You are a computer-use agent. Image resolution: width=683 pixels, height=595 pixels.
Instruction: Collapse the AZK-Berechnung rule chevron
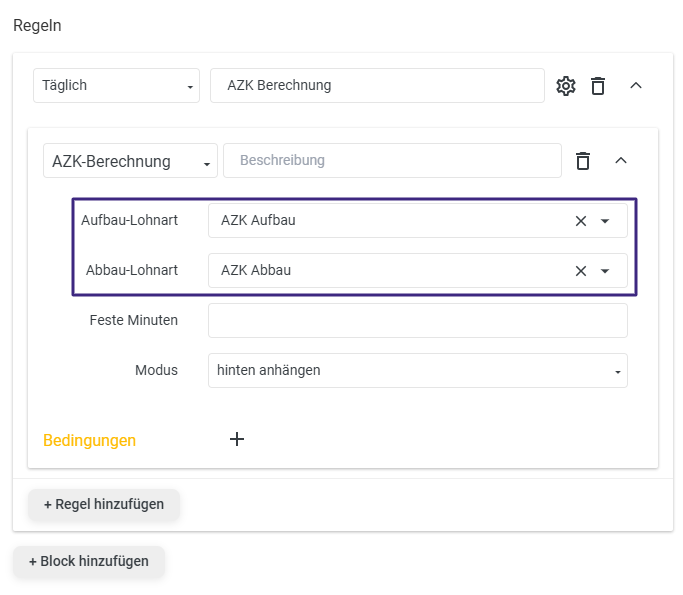coord(621,160)
